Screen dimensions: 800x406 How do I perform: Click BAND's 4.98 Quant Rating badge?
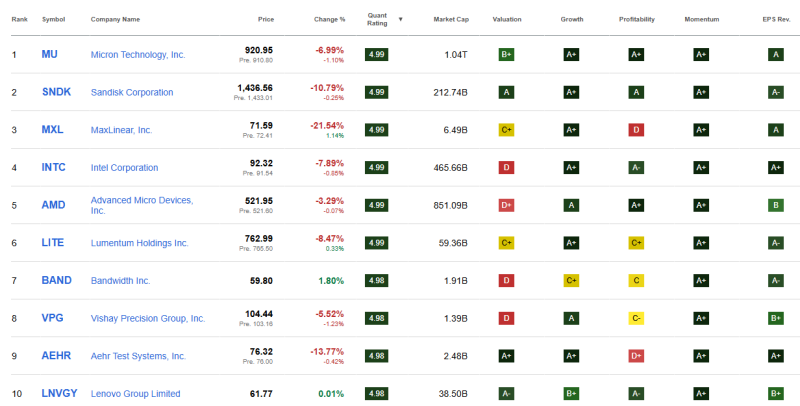tap(377, 281)
